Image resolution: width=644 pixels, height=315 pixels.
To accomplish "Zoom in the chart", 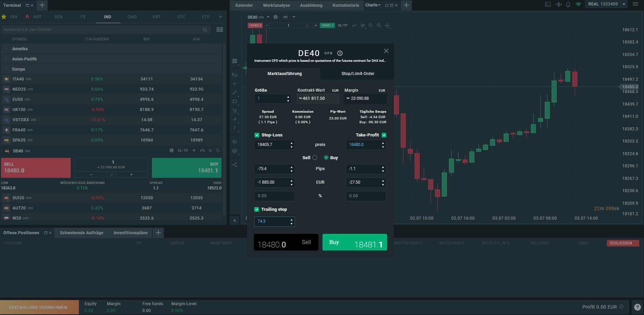I will pyautogui.click(x=379, y=25).
